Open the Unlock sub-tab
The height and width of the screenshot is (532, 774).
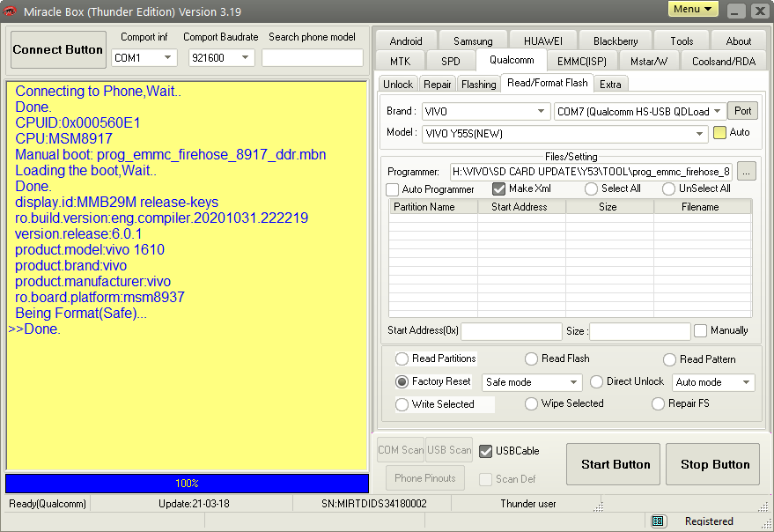[x=398, y=84]
